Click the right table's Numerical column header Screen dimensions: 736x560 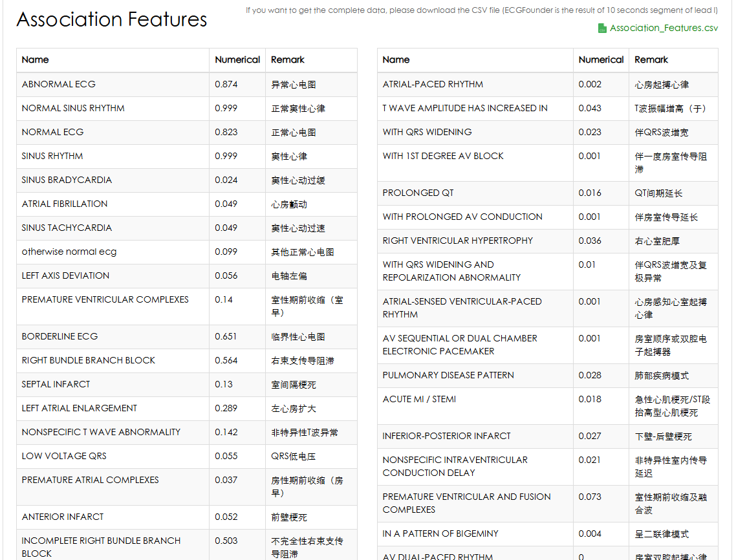[x=601, y=59]
